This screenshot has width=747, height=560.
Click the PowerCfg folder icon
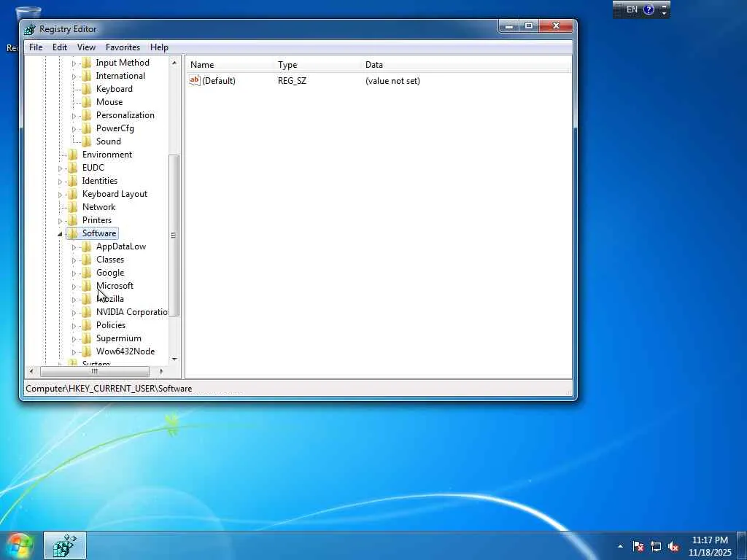point(87,128)
